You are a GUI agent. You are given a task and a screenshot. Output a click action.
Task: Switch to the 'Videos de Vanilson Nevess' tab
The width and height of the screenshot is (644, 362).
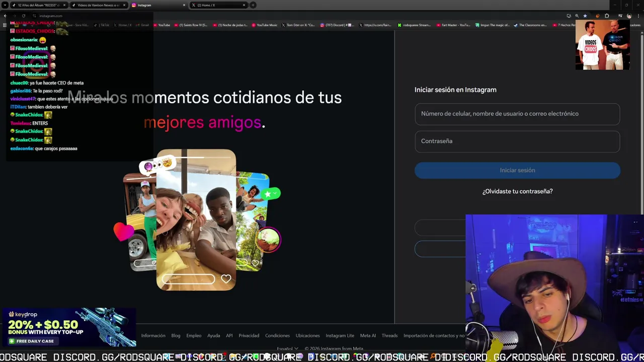pyautogui.click(x=99, y=5)
